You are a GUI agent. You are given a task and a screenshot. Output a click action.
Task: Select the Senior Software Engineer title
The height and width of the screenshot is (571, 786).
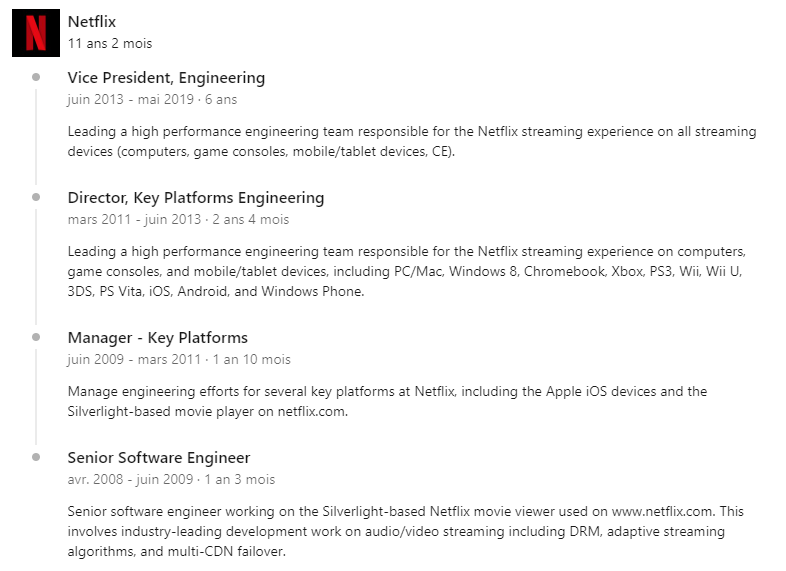tap(159, 458)
